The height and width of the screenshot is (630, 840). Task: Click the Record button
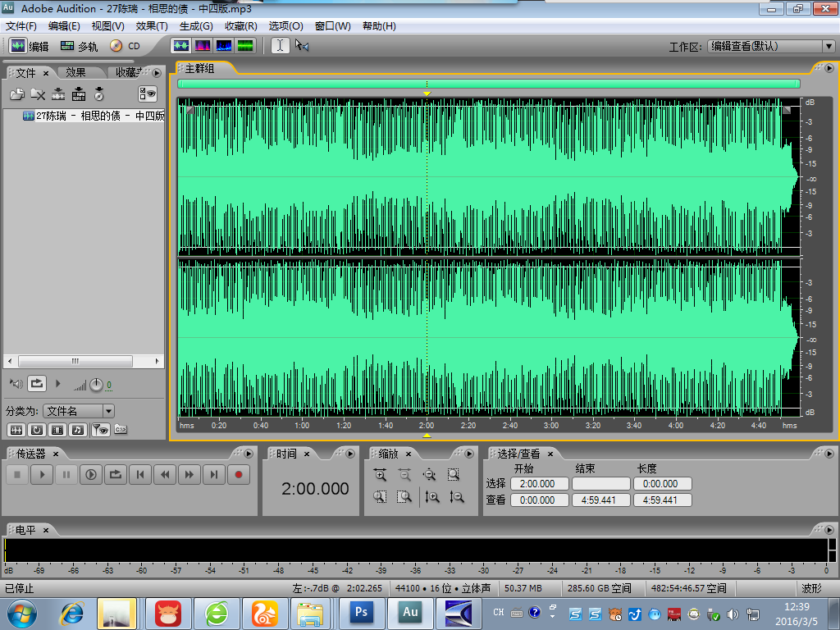[x=239, y=475]
